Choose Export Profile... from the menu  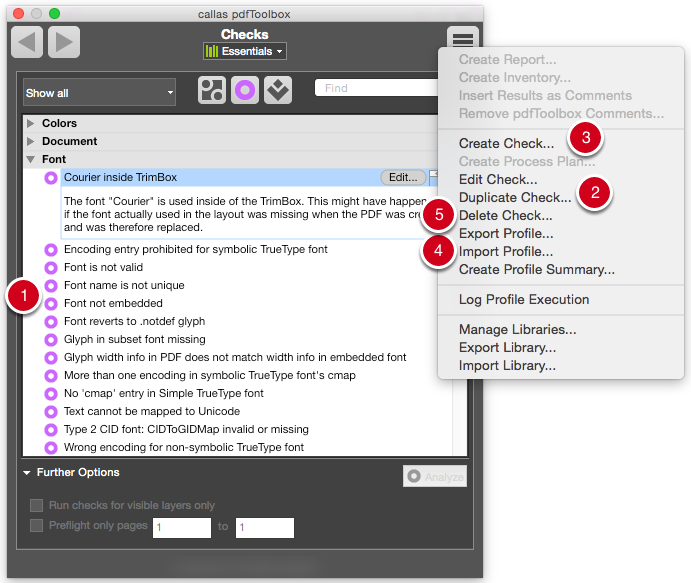pos(506,234)
